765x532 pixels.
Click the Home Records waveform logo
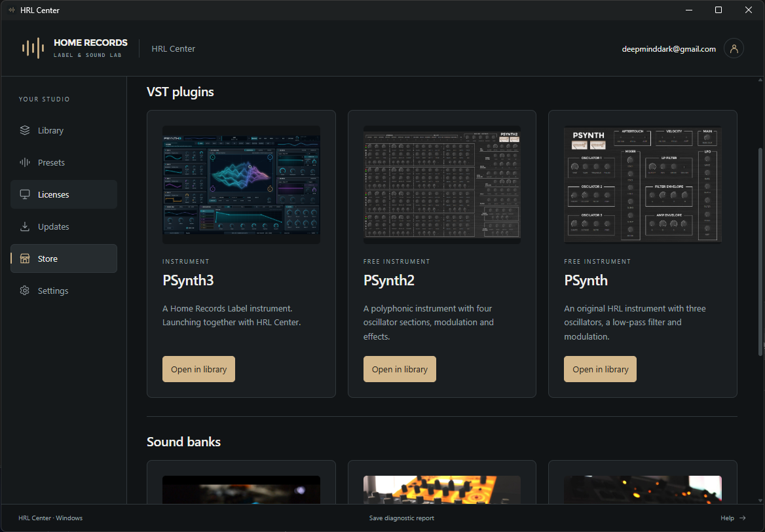(33, 48)
